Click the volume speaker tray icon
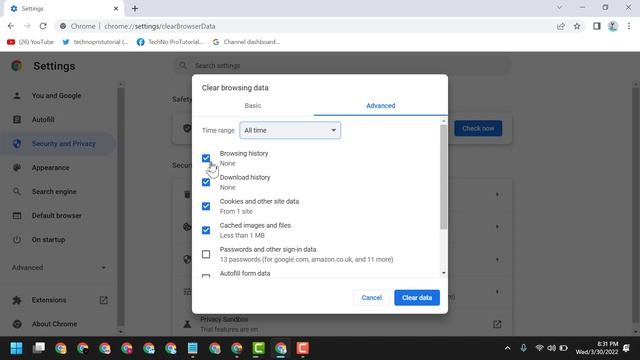Viewport: 640px width, 360px height. (x=551, y=348)
